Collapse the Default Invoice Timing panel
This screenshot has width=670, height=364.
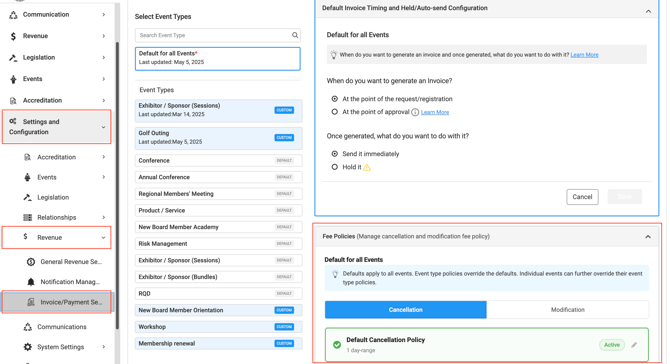[x=648, y=12]
